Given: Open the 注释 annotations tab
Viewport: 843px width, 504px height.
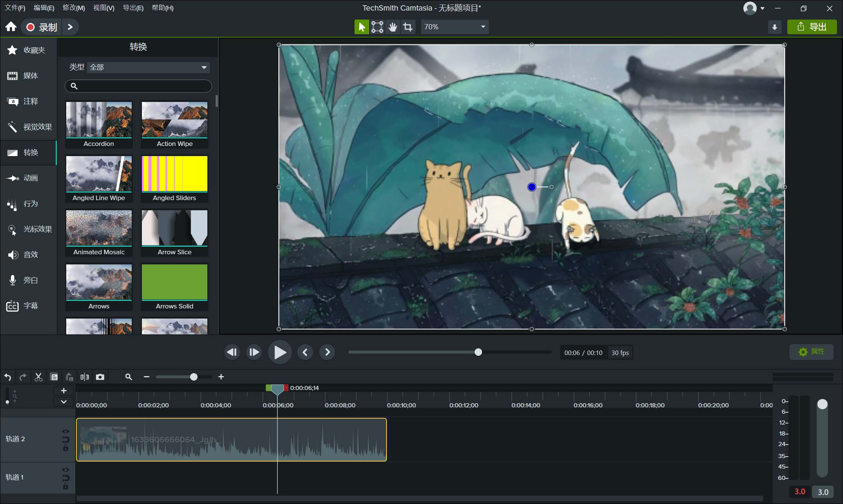Looking at the screenshot, I should [28, 101].
